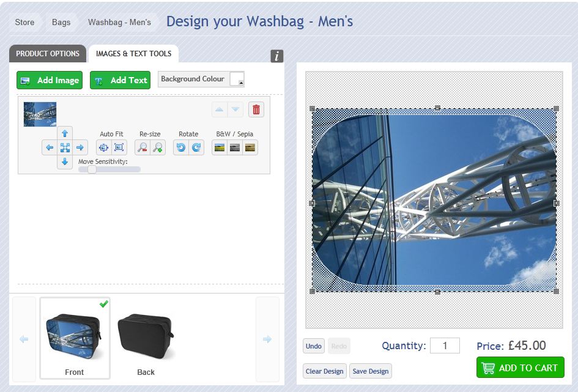Move layer down with down triangle

coord(235,109)
